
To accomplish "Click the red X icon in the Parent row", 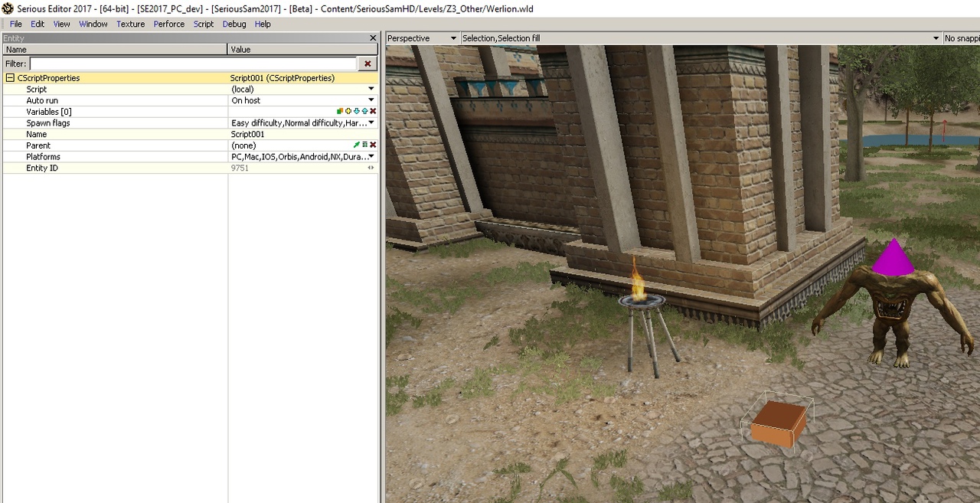I will pyautogui.click(x=374, y=145).
